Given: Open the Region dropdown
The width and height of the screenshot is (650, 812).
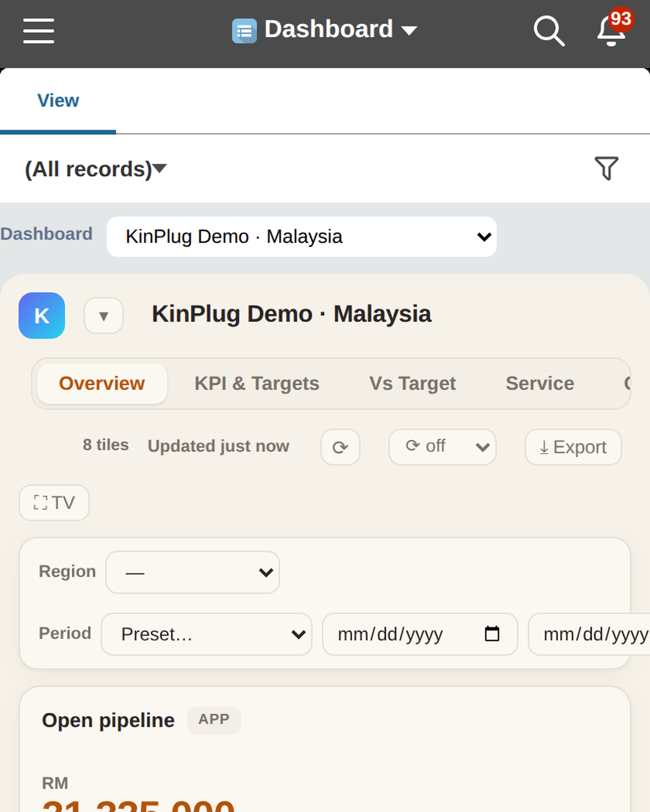Looking at the screenshot, I should [x=193, y=572].
